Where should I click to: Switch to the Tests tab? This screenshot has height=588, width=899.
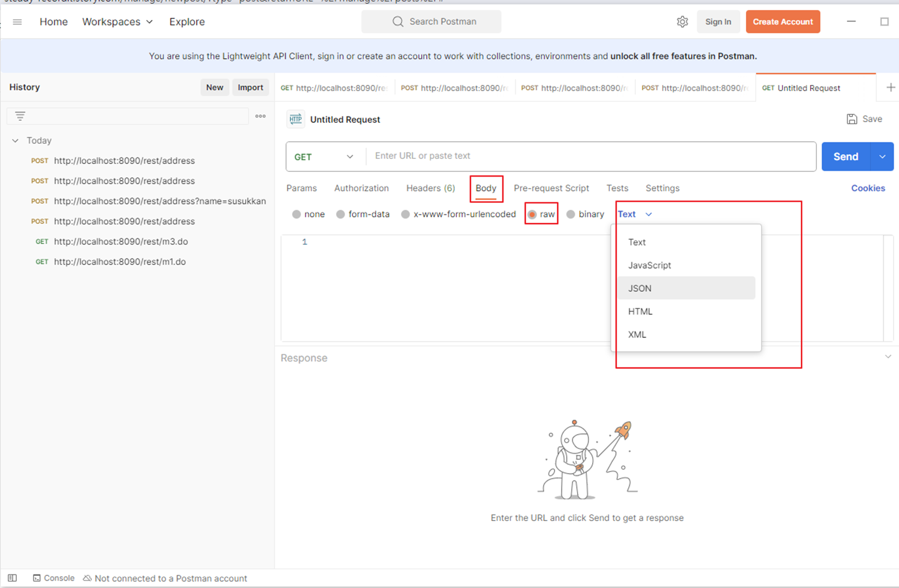617,188
